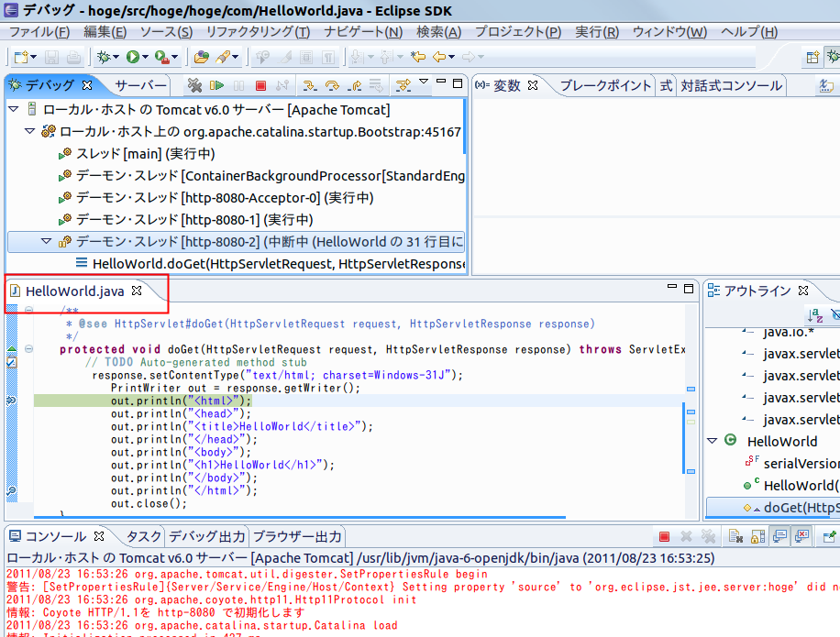
Task: Click the Open Type folder icon
Action: 202,57
